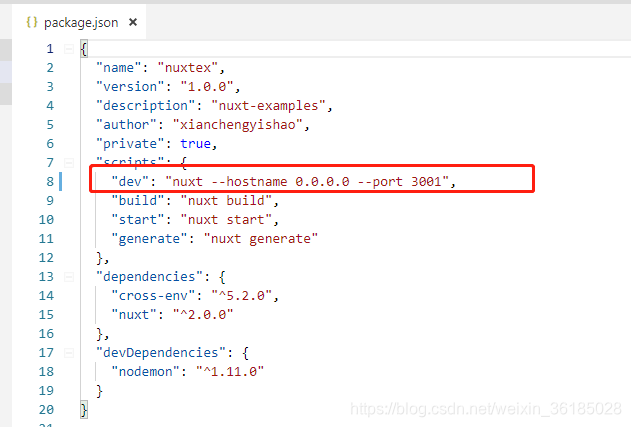Select the package.json editor tab
This screenshot has height=427, width=631.
[x=79, y=23]
